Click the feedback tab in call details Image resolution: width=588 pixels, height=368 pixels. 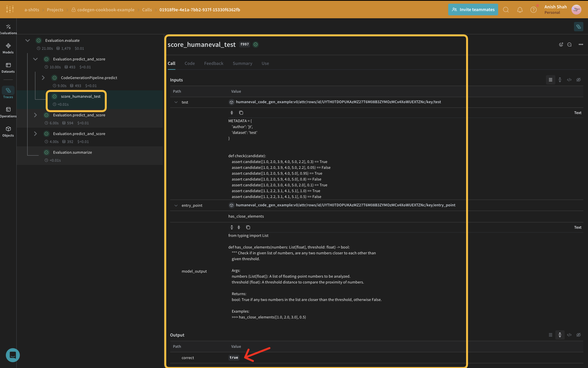(x=213, y=63)
